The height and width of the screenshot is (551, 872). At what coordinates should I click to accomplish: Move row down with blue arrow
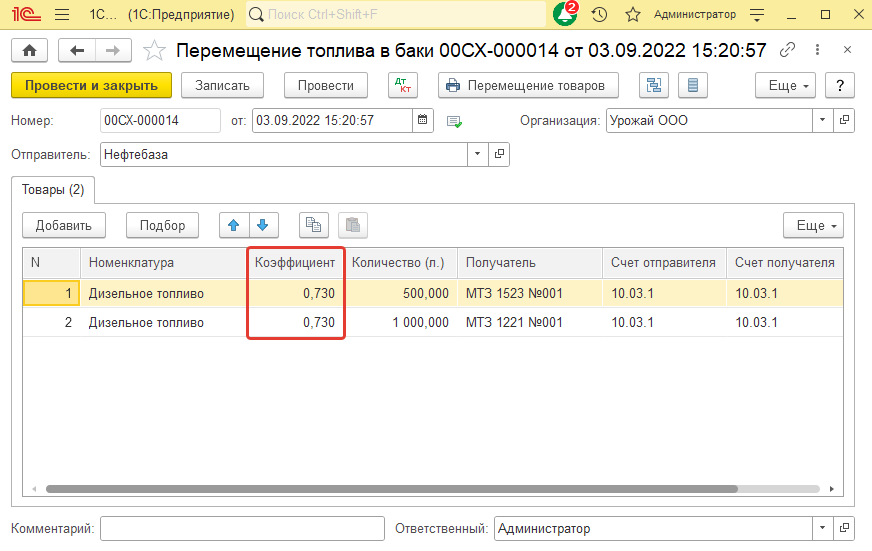point(262,225)
